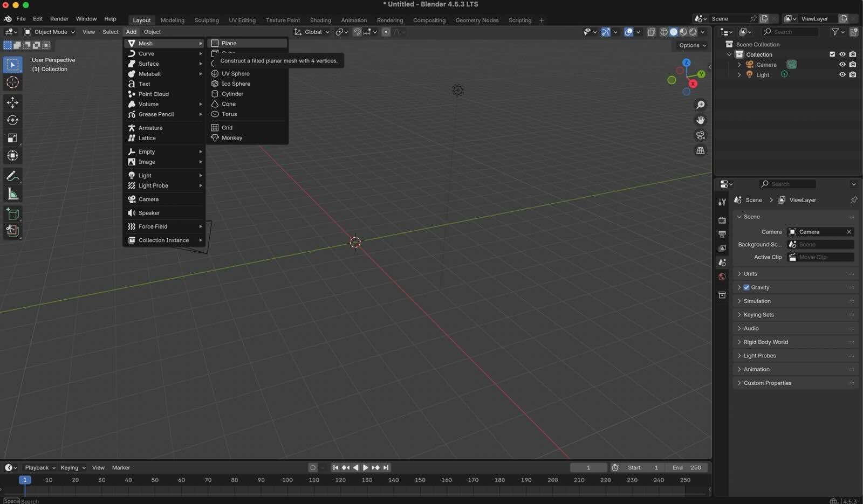Toggle camera view icon in viewport
The width and height of the screenshot is (863, 504).
[x=700, y=135]
